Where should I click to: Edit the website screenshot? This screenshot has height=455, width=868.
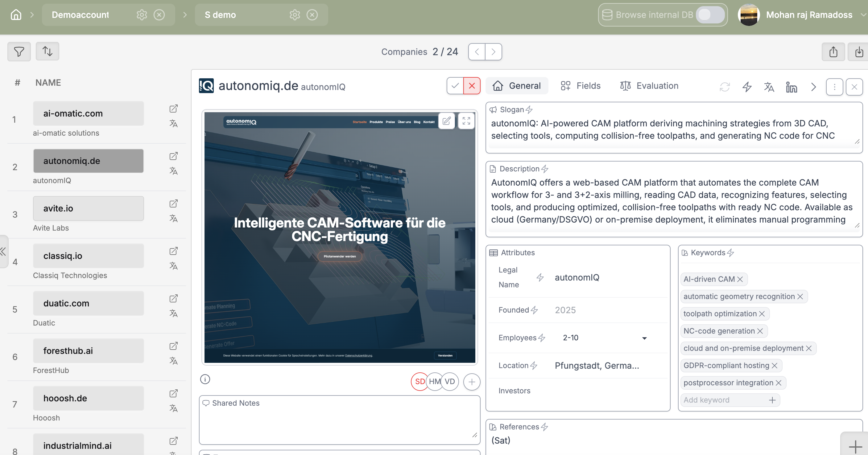pos(446,121)
